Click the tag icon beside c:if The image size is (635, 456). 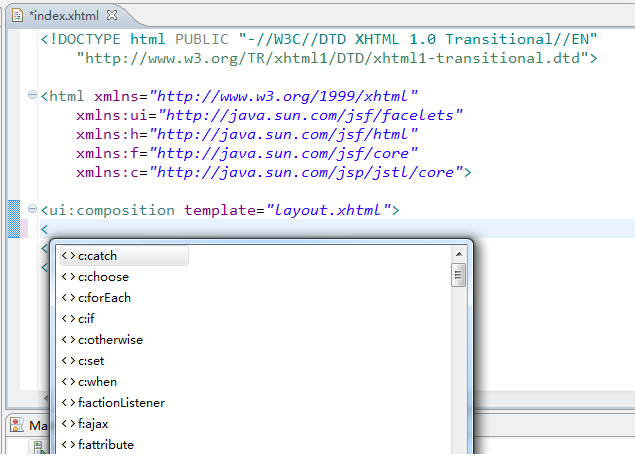coord(68,319)
